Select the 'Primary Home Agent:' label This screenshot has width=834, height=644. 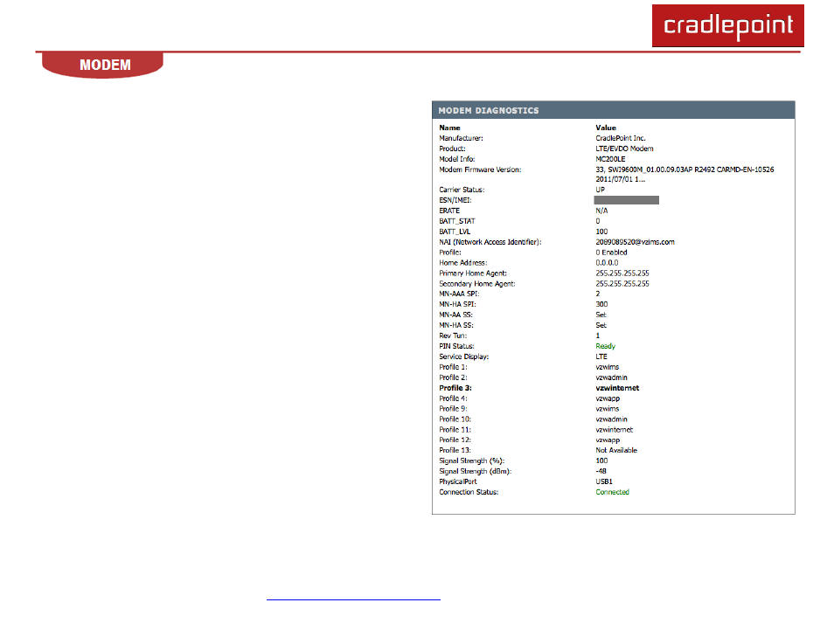click(x=473, y=274)
